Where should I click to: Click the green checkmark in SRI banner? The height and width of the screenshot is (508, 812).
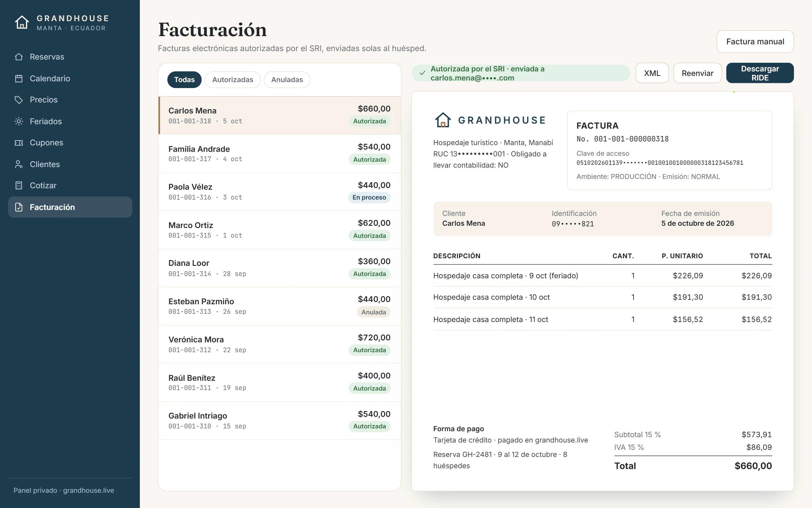[422, 73]
